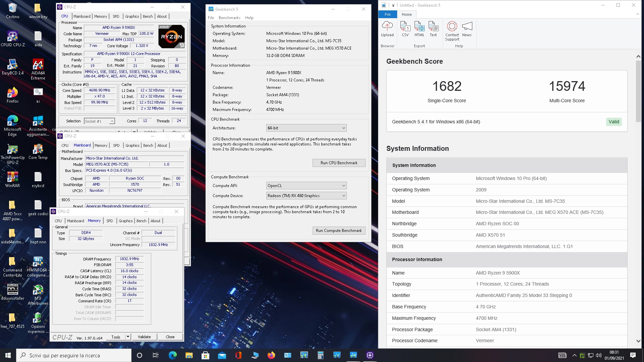Open AIDA64 Extreme desktop shortcut
The image size is (644, 362).
click(38, 69)
